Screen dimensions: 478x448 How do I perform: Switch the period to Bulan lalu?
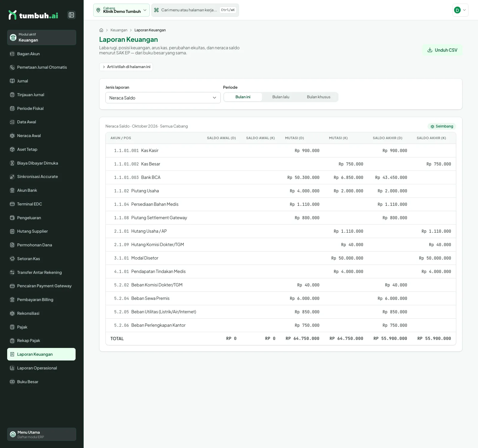click(x=281, y=97)
